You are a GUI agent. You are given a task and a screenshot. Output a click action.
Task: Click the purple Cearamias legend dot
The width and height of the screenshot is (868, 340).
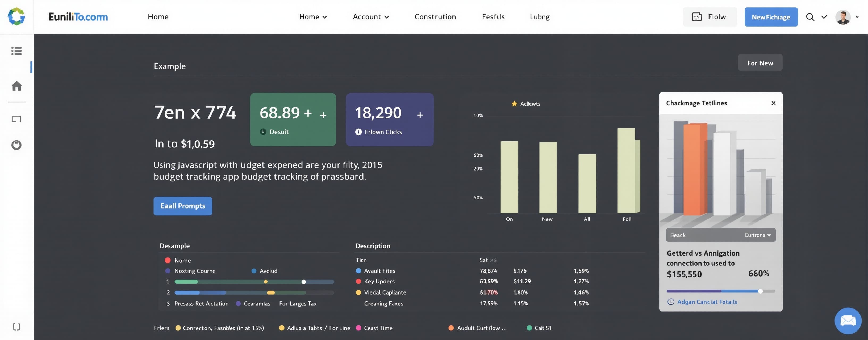pos(238,303)
